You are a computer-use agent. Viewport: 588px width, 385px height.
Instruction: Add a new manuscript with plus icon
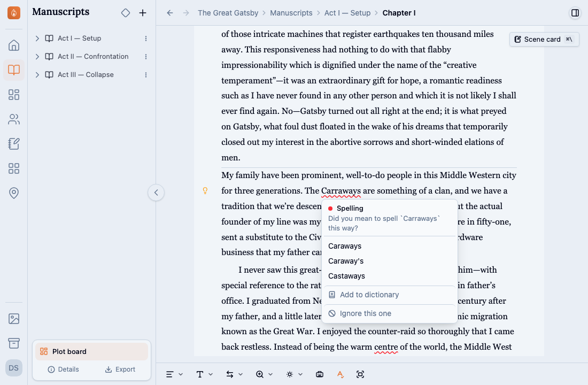pos(143,13)
